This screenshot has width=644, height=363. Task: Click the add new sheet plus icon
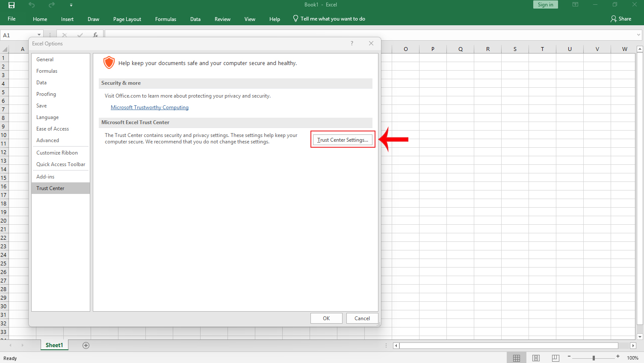pyautogui.click(x=86, y=345)
